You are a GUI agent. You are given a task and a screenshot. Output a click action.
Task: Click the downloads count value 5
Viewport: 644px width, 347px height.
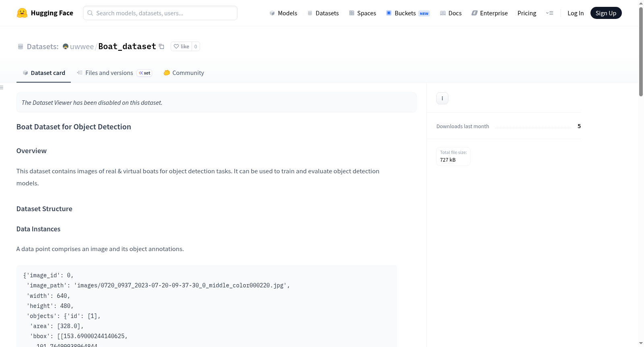click(579, 126)
